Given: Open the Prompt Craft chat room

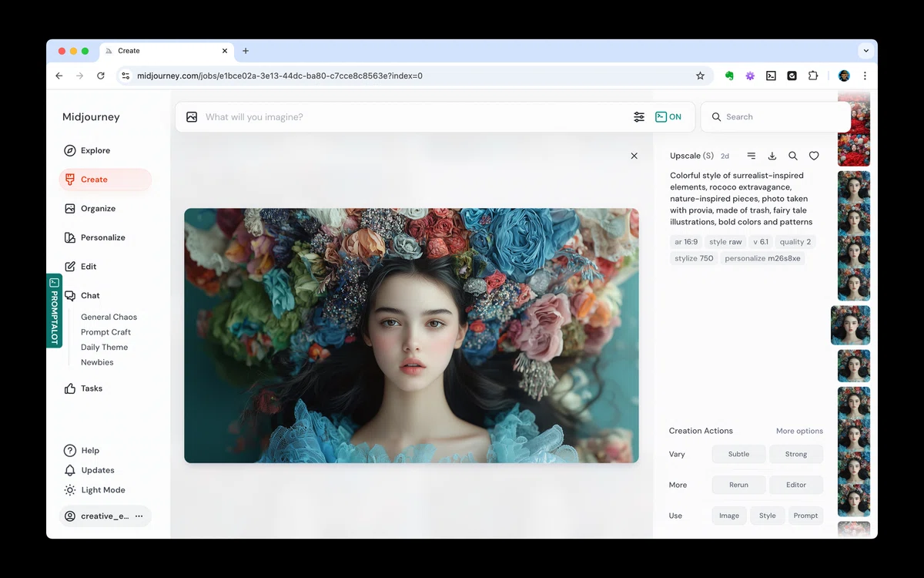Looking at the screenshot, I should click(x=105, y=332).
